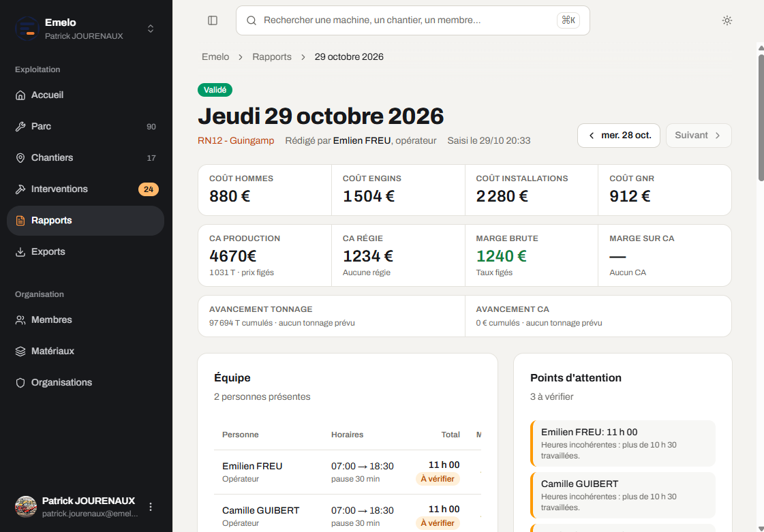Click the Membres people icon
The width and height of the screenshot is (764, 532).
[x=20, y=320]
